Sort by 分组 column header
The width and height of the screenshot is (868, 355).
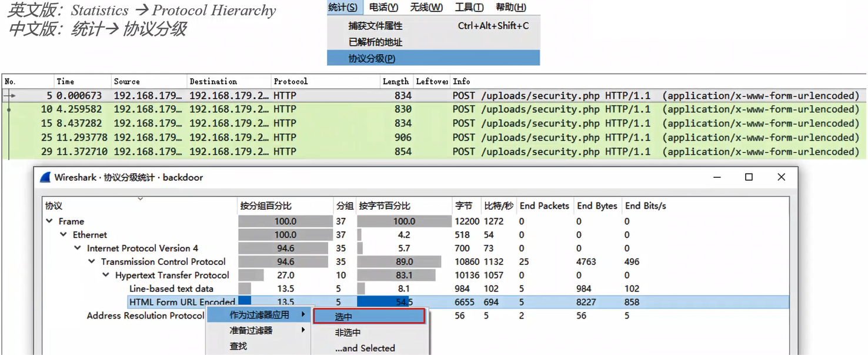click(345, 206)
